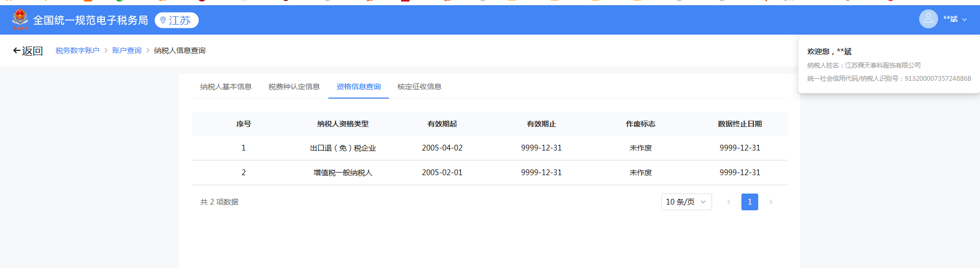Screen dimensions: 980x268
Task: Click the 增值税一般纳税人 row entry
Action: (342, 173)
